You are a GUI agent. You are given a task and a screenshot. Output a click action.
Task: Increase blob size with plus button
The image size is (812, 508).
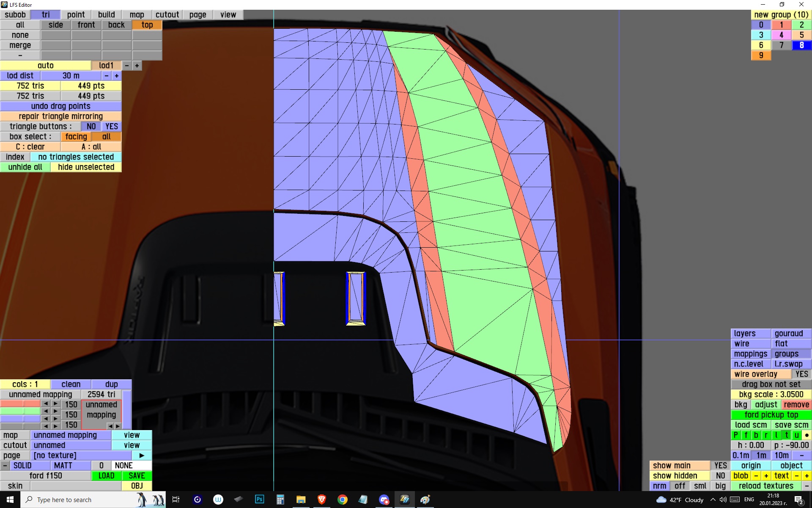766,476
